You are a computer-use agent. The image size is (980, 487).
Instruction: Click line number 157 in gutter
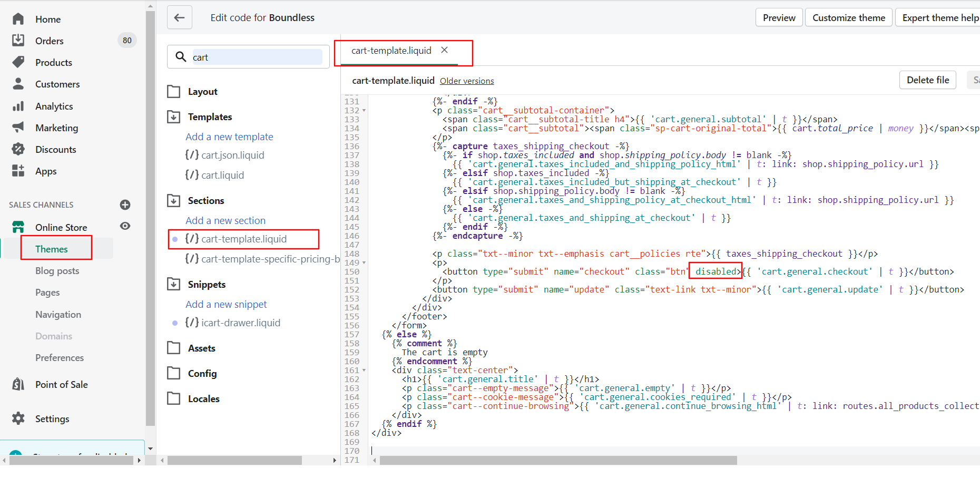point(352,335)
